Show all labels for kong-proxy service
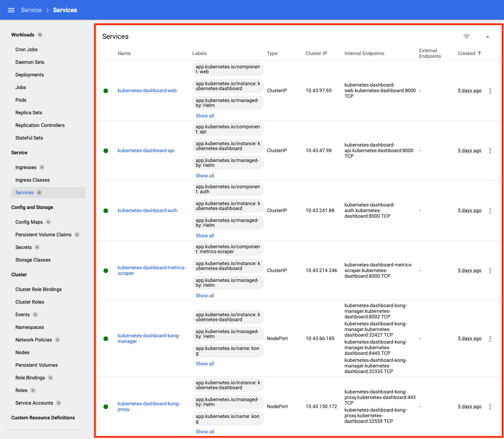Viewport: 504px width, 439px height. (205, 432)
